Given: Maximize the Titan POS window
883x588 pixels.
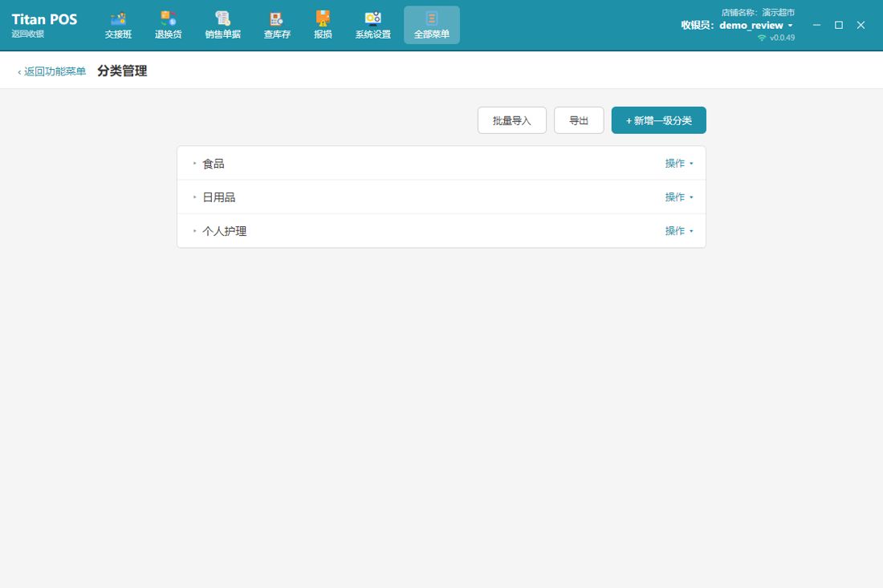Looking at the screenshot, I should click(839, 25).
